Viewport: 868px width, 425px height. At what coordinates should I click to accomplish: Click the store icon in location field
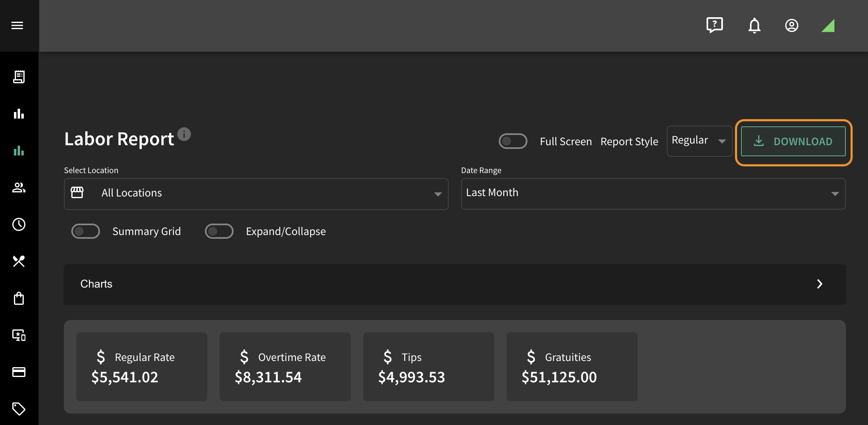(77, 192)
